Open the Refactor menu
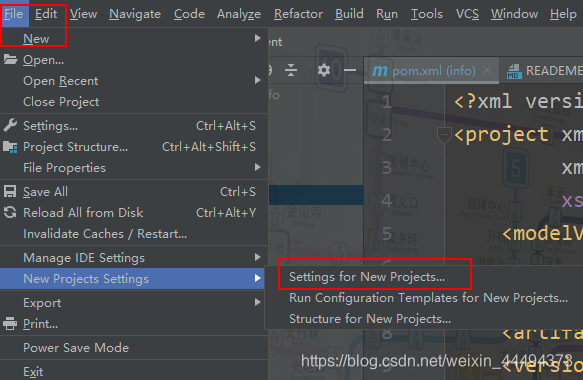 click(x=298, y=14)
